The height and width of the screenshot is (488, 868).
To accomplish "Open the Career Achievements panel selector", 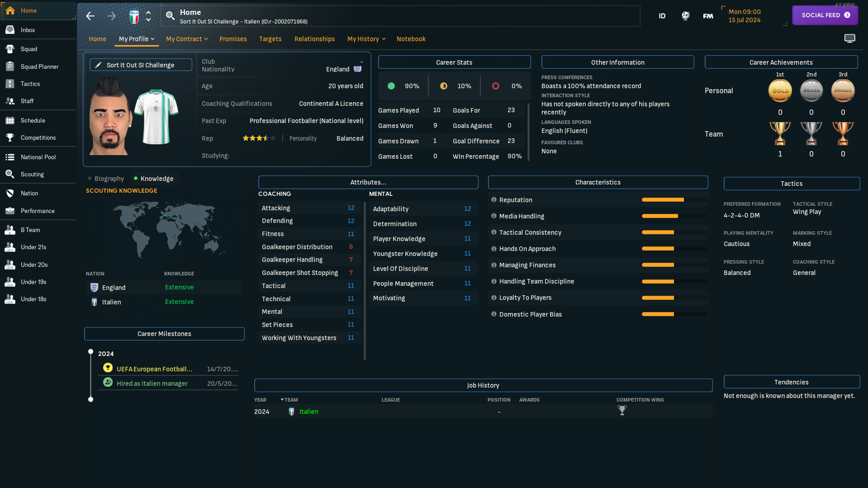I will (x=781, y=62).
